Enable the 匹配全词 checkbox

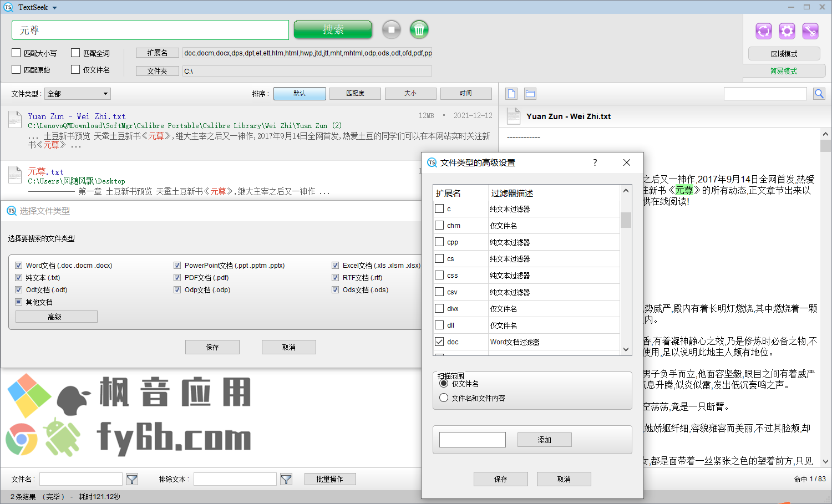75,53
